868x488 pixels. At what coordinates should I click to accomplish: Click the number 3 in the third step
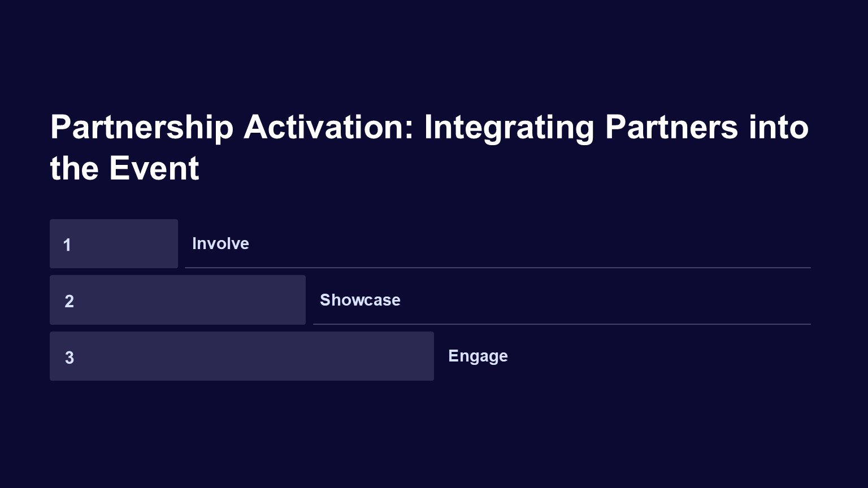click(69, 358)
